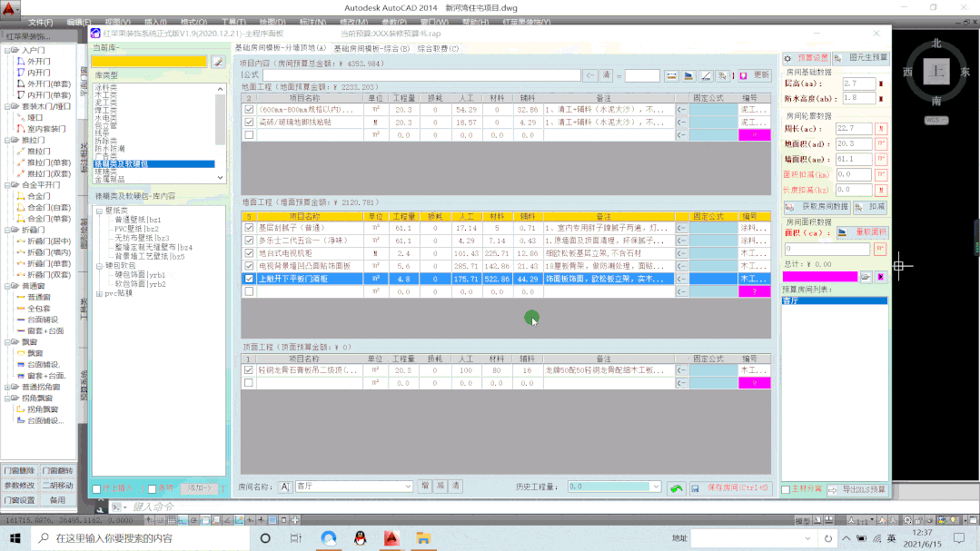Toggle the 行上插入 checkbox
980x551 pixels.
coord(96,489)
